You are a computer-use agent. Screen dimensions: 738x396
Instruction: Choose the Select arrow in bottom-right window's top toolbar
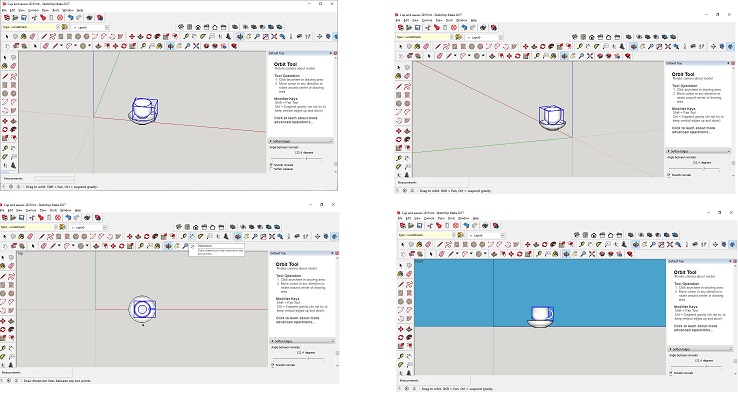pyautogui.click(x=402, y=245)
